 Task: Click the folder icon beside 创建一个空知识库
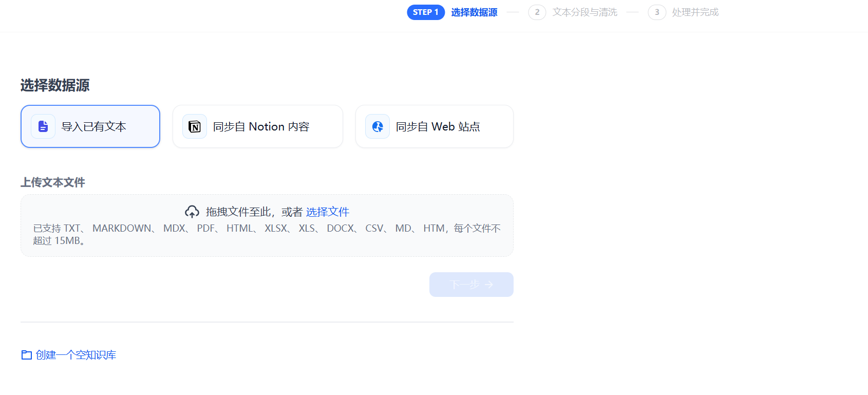click(26, 355)
